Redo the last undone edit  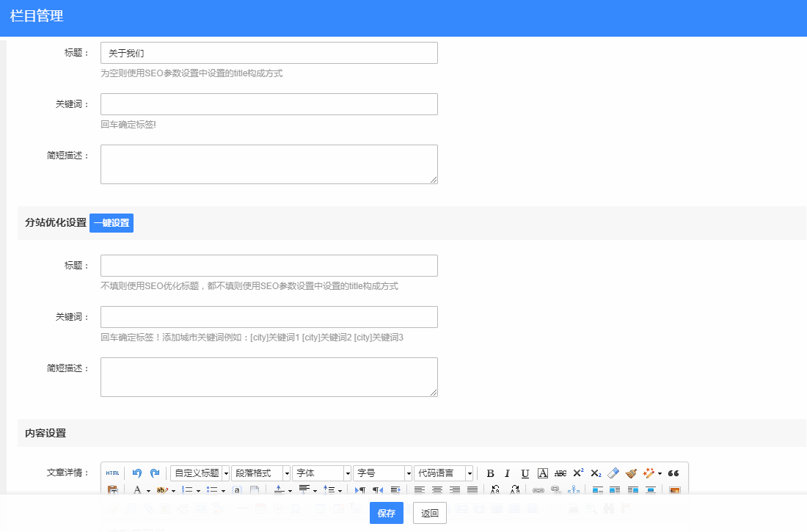155,473
